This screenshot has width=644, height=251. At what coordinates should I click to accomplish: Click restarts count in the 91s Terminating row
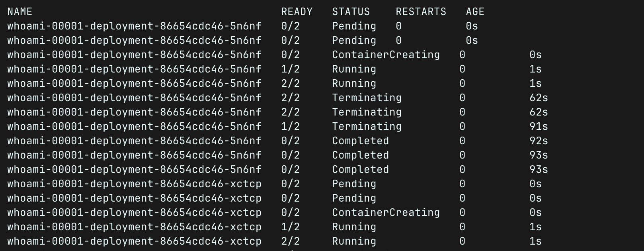pyautogui.click(x=462, y=127)
